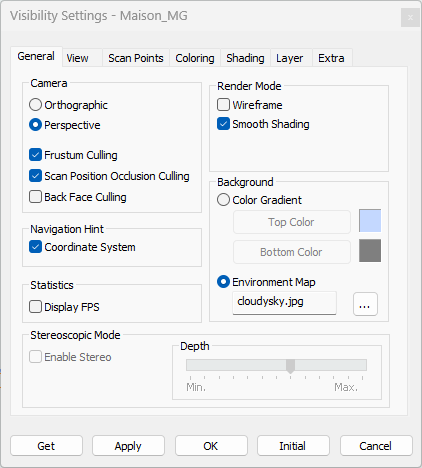Image resolution: width=422 pixels, height=468 pixels.
Task: Click the cloudysky.jpg file field
Action: click(284, 303)
